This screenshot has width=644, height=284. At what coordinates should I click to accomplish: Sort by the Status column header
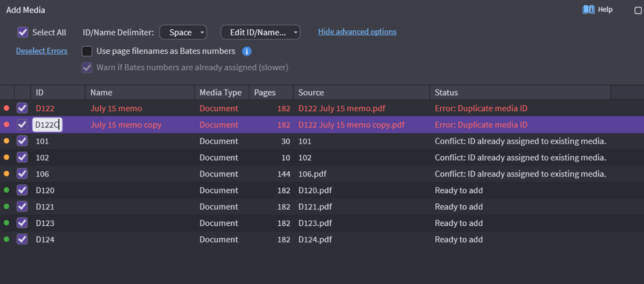446,93
